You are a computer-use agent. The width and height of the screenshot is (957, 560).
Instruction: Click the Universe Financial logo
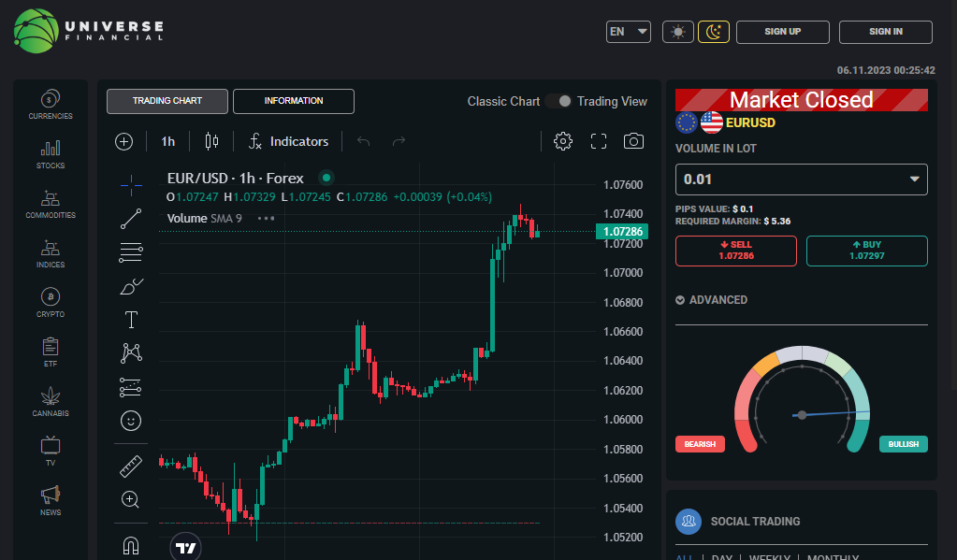pyautogui.click(x=89, y=31)
